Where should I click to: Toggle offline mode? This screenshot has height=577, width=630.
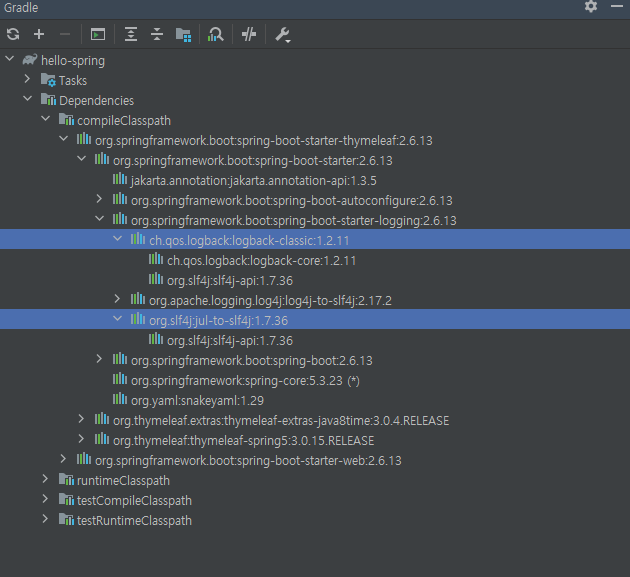tap(249, 35)
